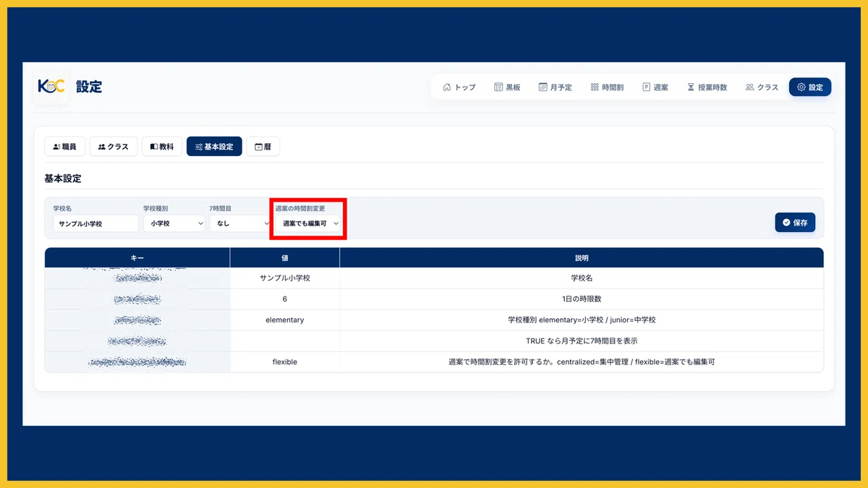Navigate to the 時間割 timetable page
This screenshot has width=868, height=488.
pos(607,87)
